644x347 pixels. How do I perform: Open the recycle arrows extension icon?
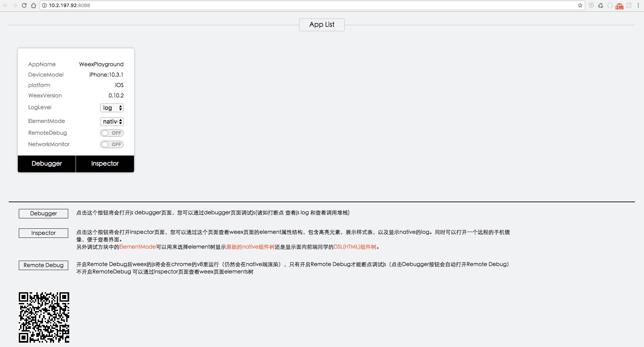pos(601,5)
